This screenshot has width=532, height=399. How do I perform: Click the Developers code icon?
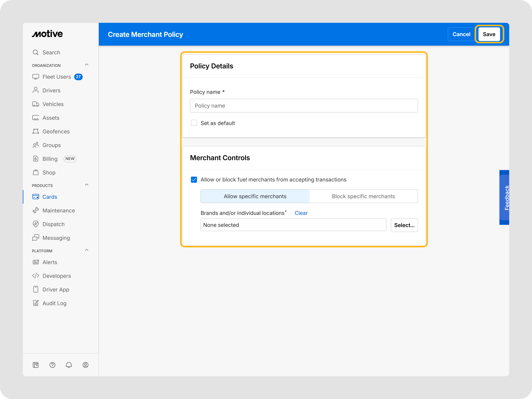(36, 276)
